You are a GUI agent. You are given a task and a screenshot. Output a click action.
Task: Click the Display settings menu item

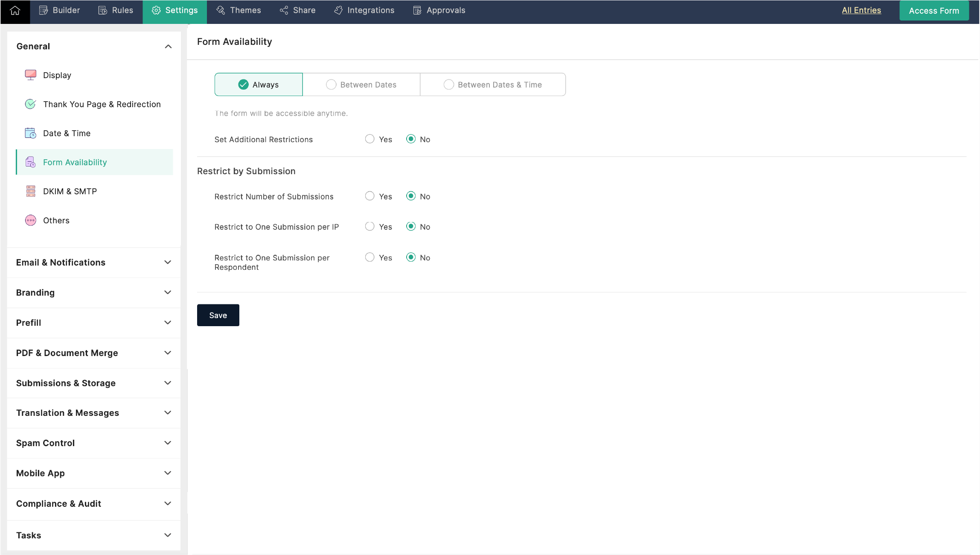57,75
